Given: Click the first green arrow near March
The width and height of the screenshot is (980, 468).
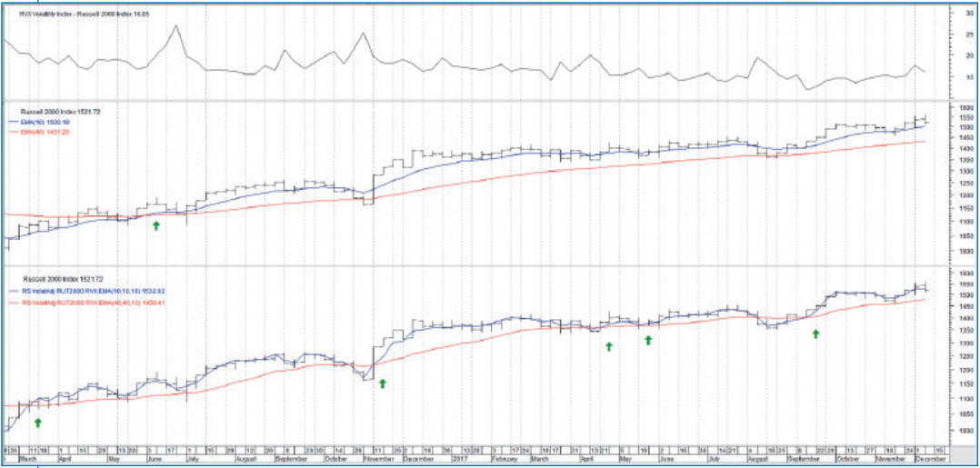Looking at the screenshot, I should pyautogui.click(x=38, y=422).
